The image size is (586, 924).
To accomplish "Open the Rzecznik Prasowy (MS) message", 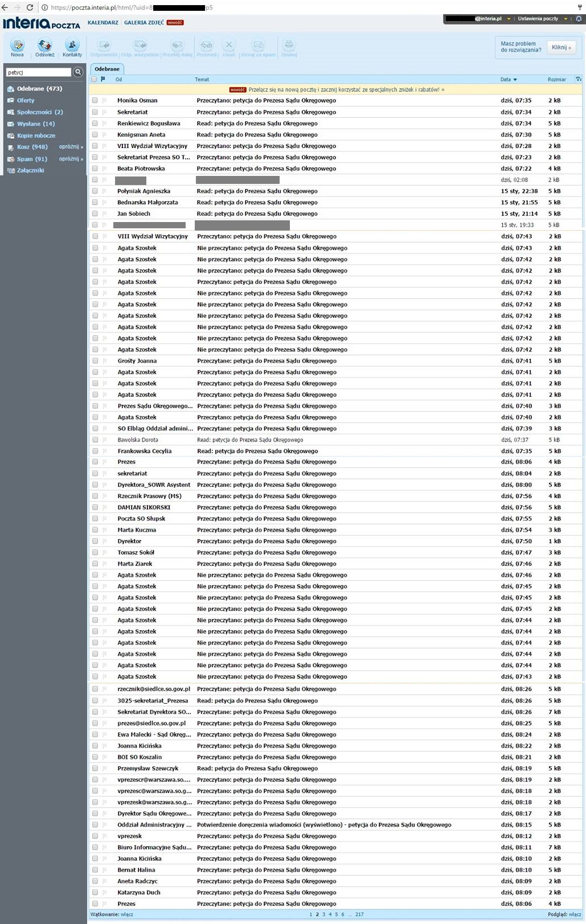I will [x=336, y=496].
